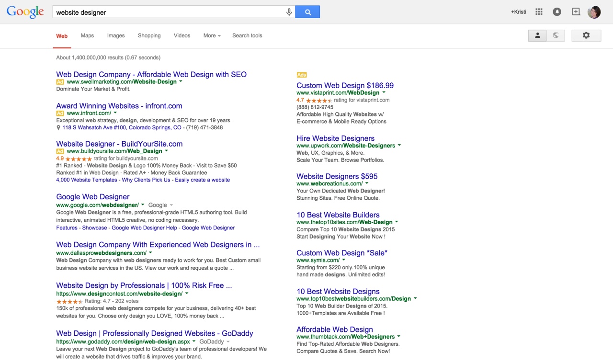Open Award Winning Websites infront.com result
613x364 pixels.
pyautogui.click(x=119, y=106)
